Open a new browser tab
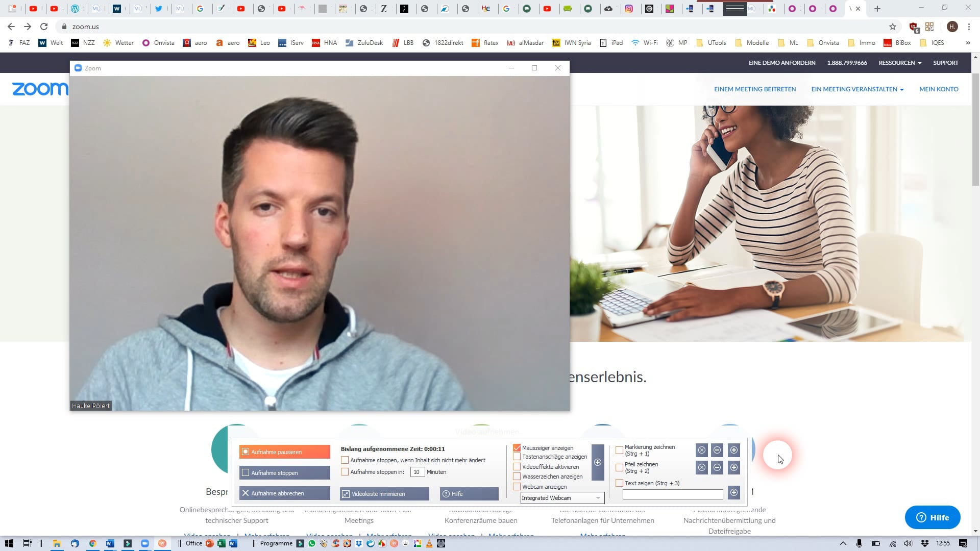The width and height of the screenshot is (980, 551). tap(877, 9)
